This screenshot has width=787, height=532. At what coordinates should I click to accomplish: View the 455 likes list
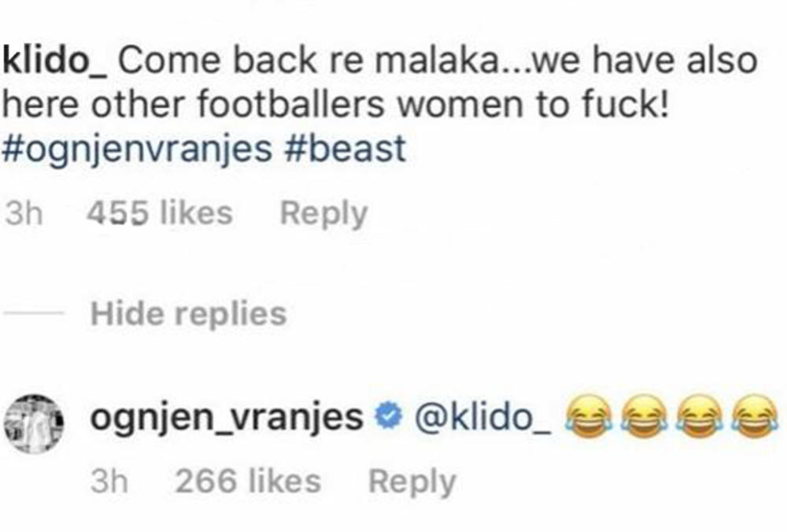click(160, 212)
